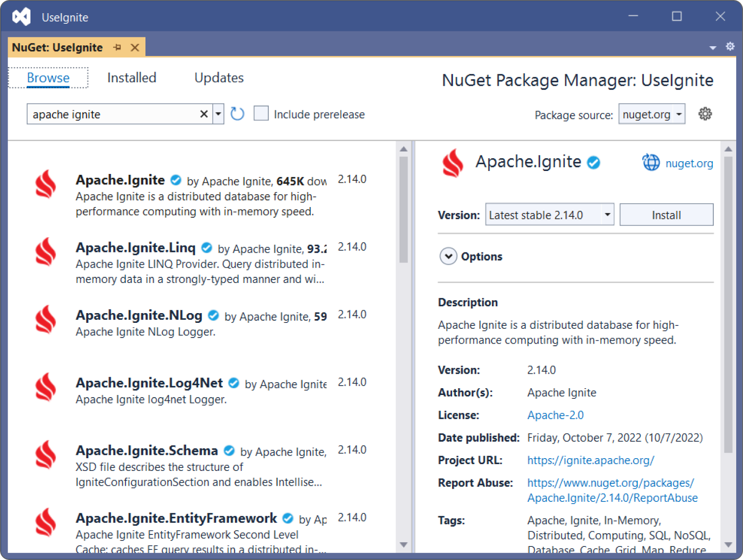
Task: Open tab well settings gear icon
Action: 730,46
